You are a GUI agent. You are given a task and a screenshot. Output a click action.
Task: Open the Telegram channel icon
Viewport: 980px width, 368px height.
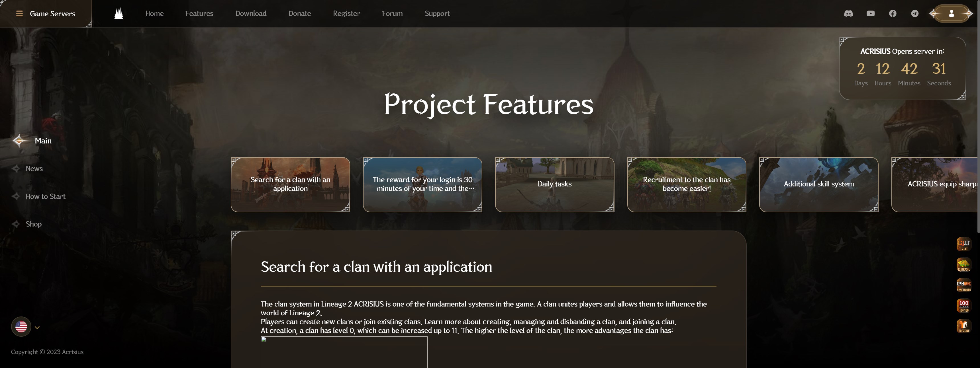pos(914,14)
